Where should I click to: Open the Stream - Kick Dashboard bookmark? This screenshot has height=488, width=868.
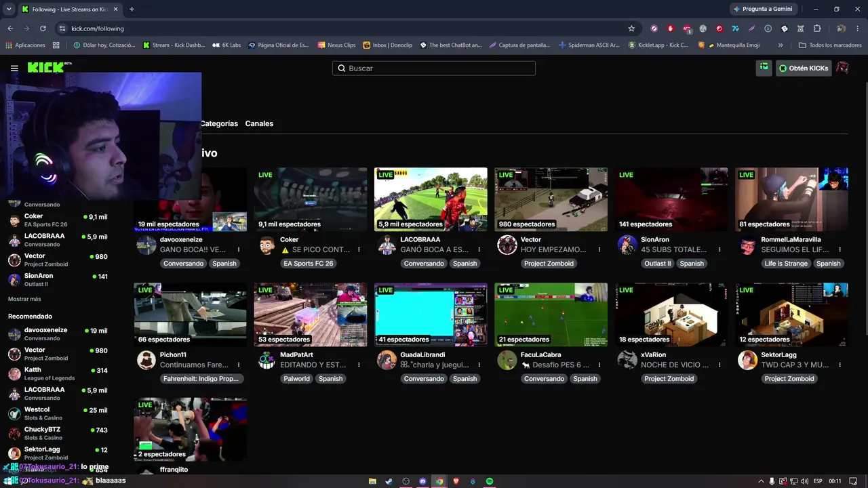click(174, 45)
